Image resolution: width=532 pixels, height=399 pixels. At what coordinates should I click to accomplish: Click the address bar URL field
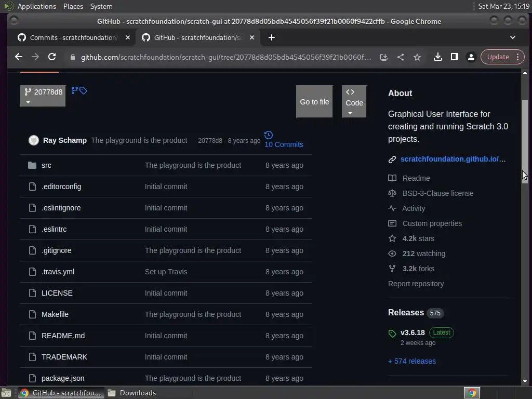[225, 57]
